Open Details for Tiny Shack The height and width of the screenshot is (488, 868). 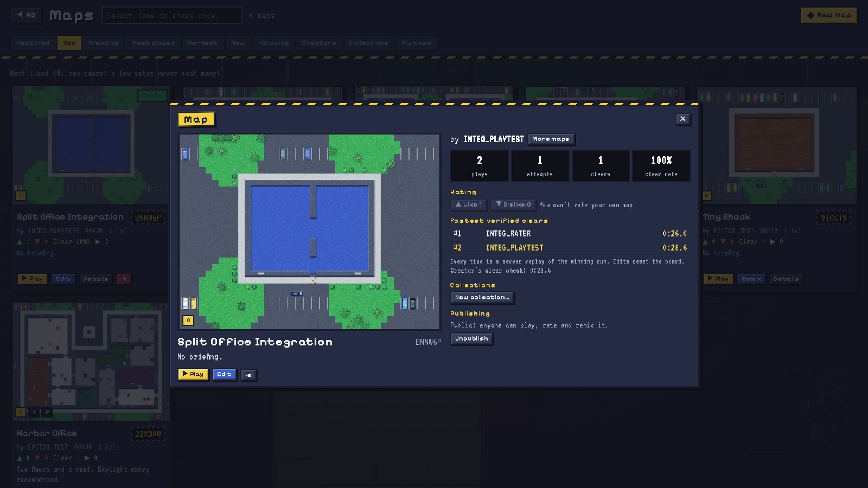pyautogui.click(x=786, y=279)
